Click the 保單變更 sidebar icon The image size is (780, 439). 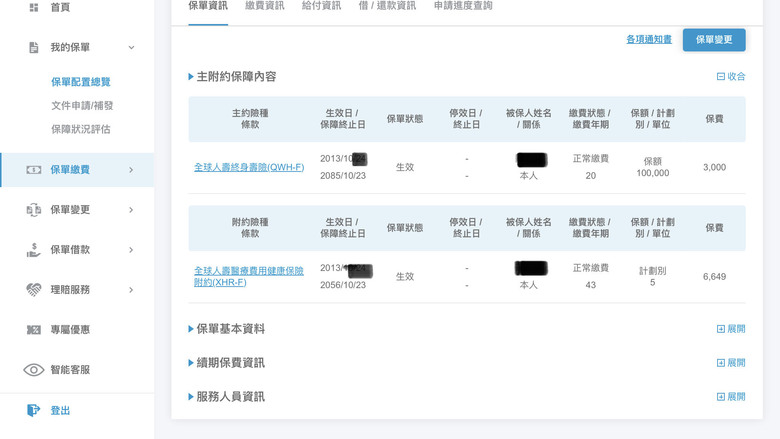pyautogui.click(x=34, y=210)
